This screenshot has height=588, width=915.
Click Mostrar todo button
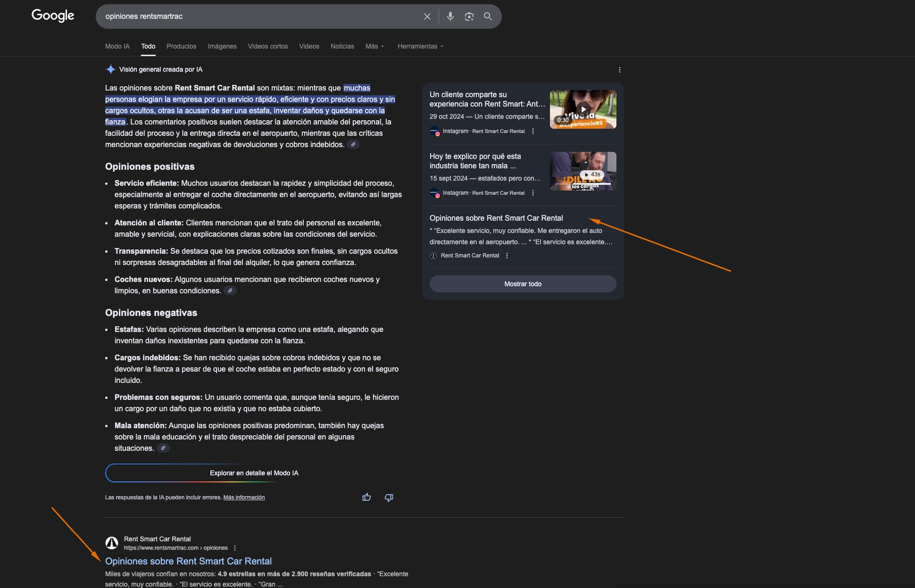coord(523,284)
